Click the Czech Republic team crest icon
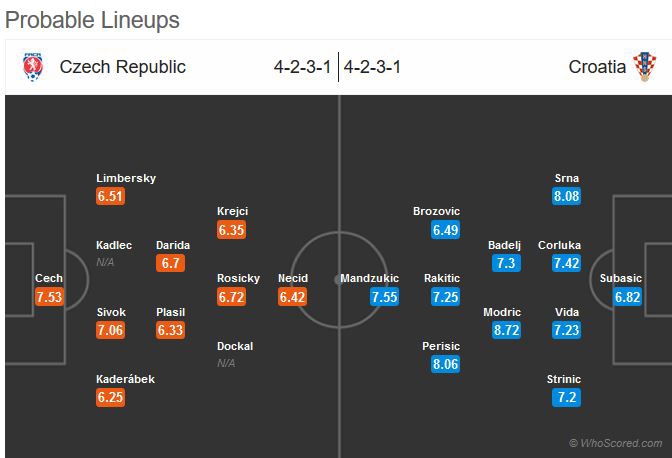Viewport: 672px width, 458px height. [34, 67]
